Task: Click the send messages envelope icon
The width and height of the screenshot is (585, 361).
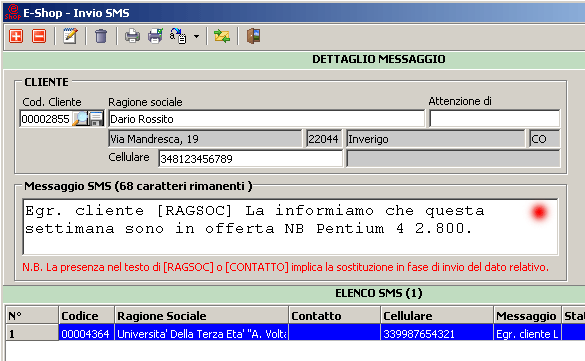Action: (222, 36)
